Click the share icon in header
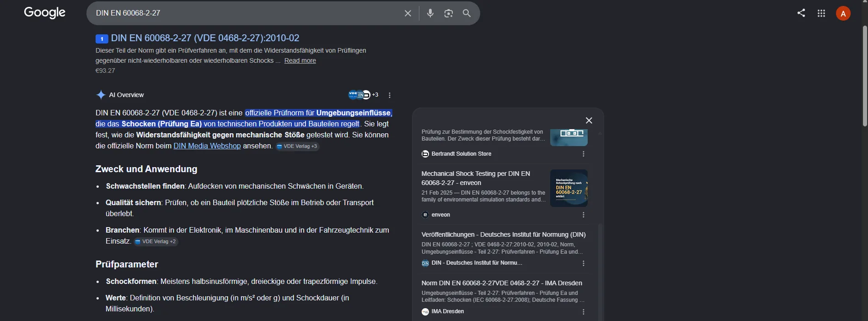The image size is (868, 321). pyautogui.click(x=801, y=13)
